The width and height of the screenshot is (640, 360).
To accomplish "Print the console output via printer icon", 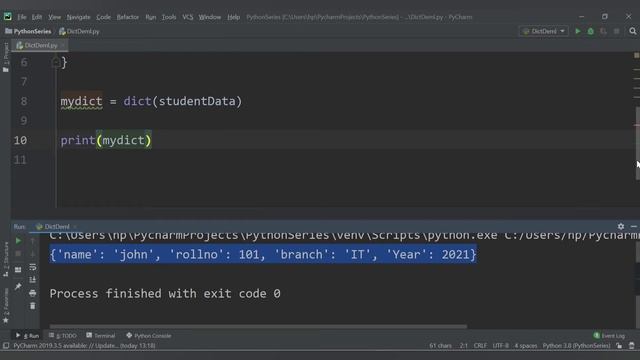I will 33,293.
